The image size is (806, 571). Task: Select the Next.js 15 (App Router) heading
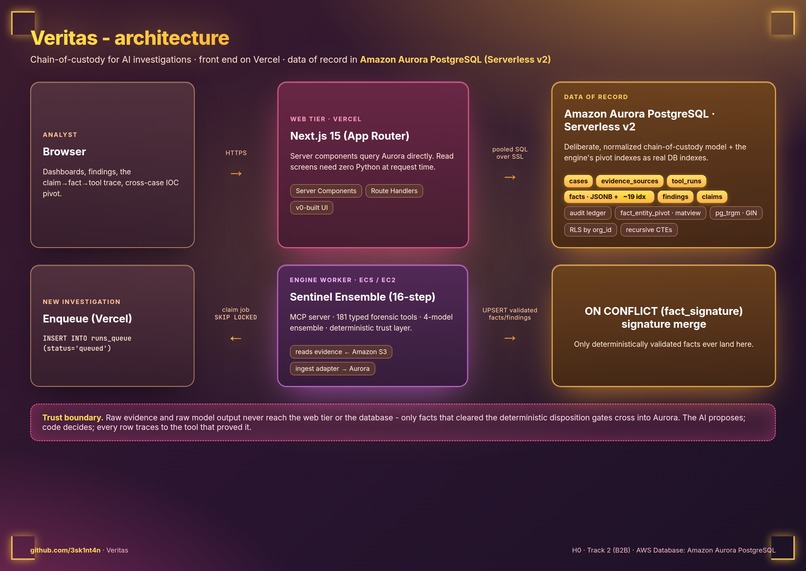[x=350, y=136]
